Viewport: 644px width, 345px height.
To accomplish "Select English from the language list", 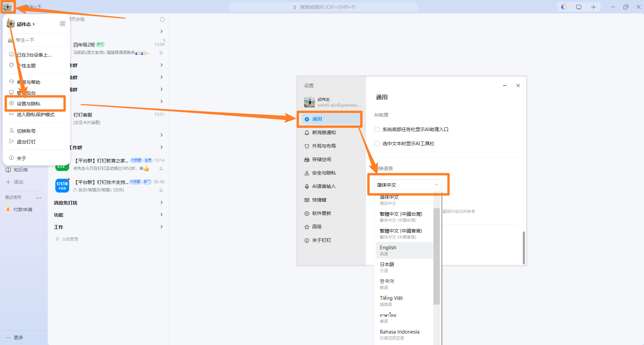I will pos(404,250).
